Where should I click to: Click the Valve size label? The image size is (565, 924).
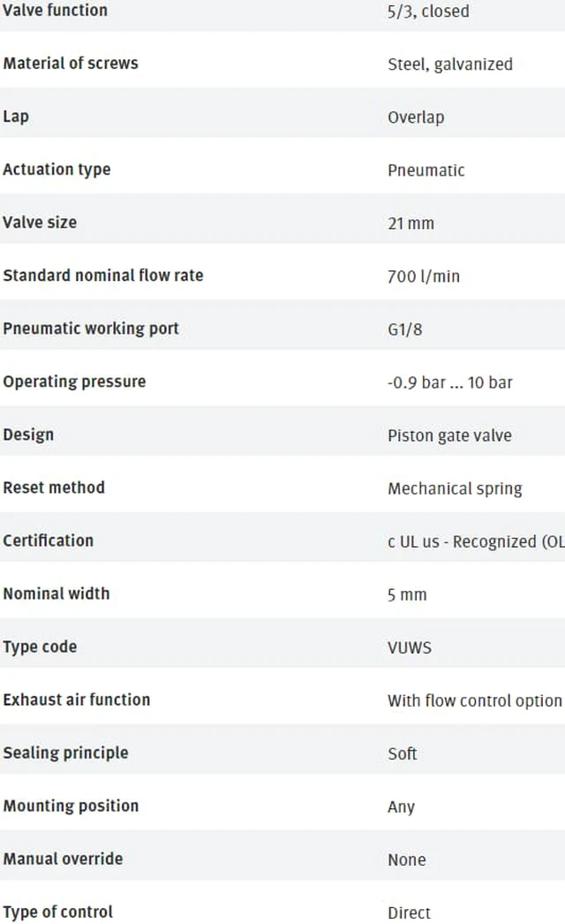coord(40,222)
